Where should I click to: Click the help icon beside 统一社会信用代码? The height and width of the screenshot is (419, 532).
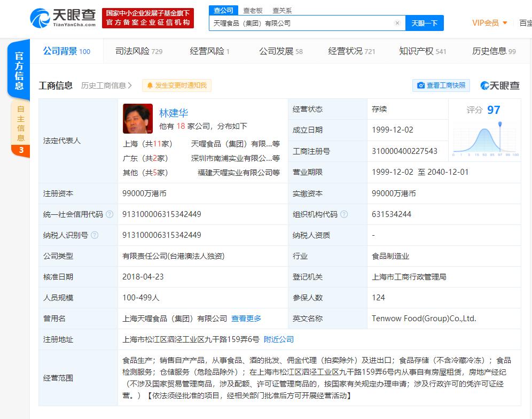pos(109,214)
